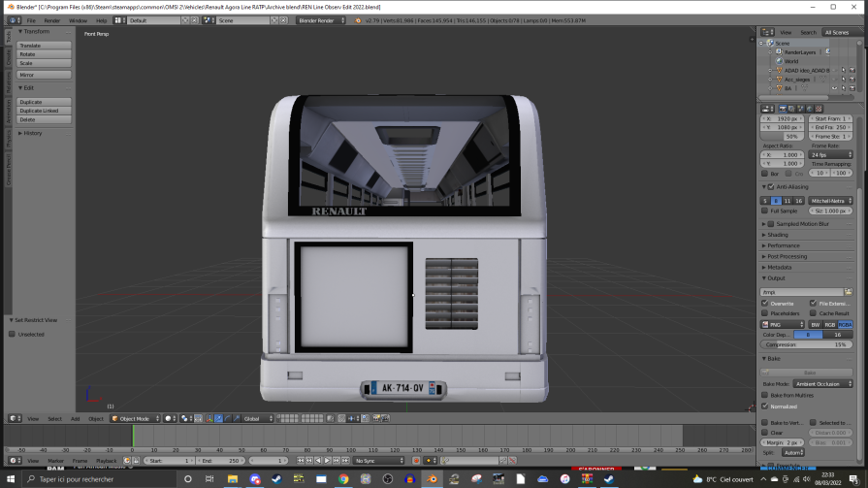The height and width of the screenshot is (488, 868).
Task: Expand the Performance panel
Action: coord(784,245)
